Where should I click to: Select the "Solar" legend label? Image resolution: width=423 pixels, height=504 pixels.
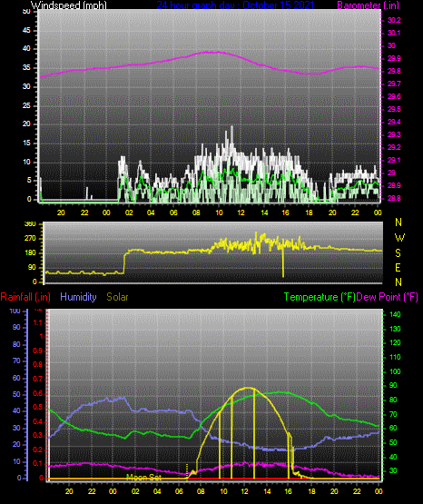[x=117, y=297]
